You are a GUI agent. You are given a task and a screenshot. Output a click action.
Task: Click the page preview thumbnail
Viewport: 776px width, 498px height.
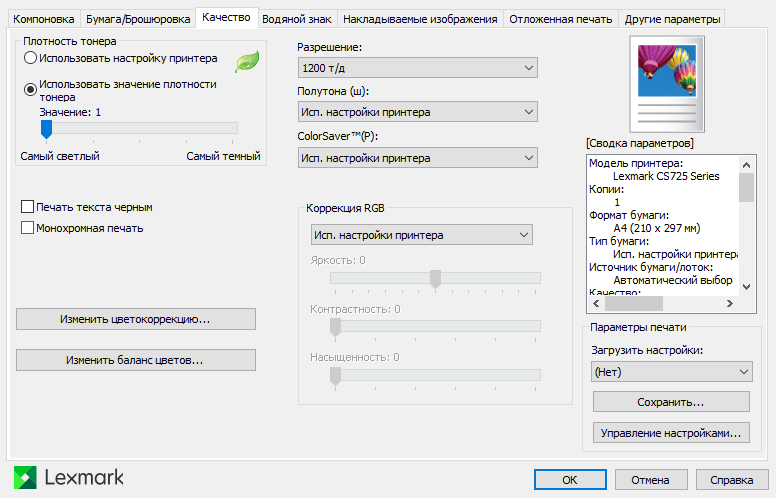click(667, 83)
